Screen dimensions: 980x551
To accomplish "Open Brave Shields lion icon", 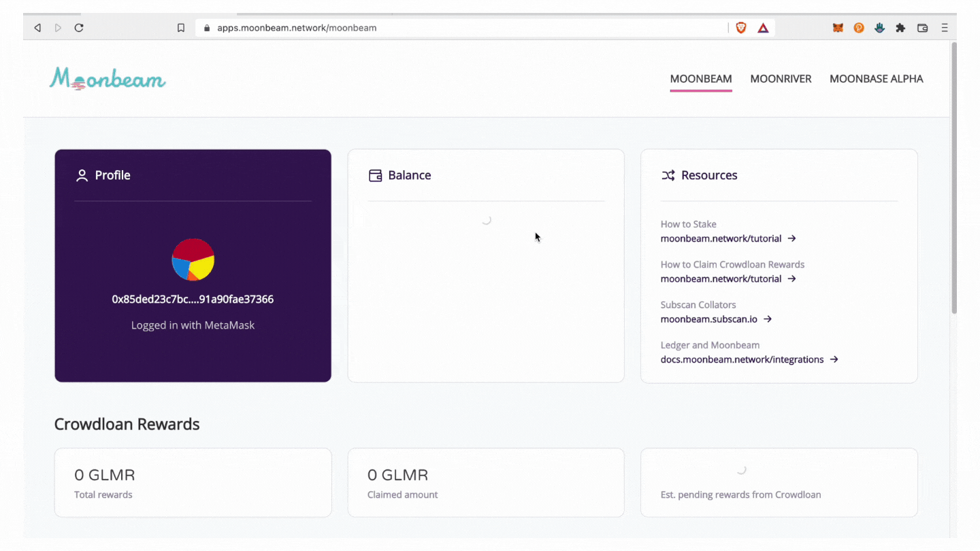I will pos(741,28).
